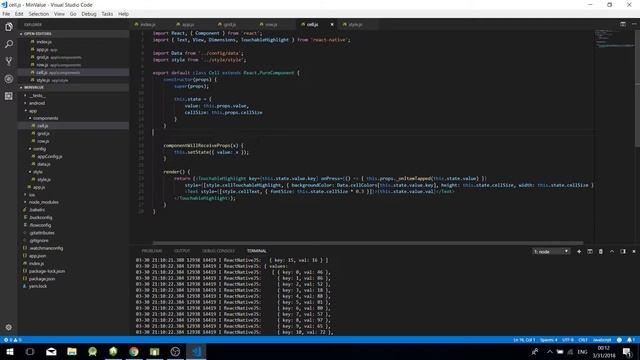Maximize the terminal panel with the up chevron
The image size is (640, 360).
pos(612,251)
